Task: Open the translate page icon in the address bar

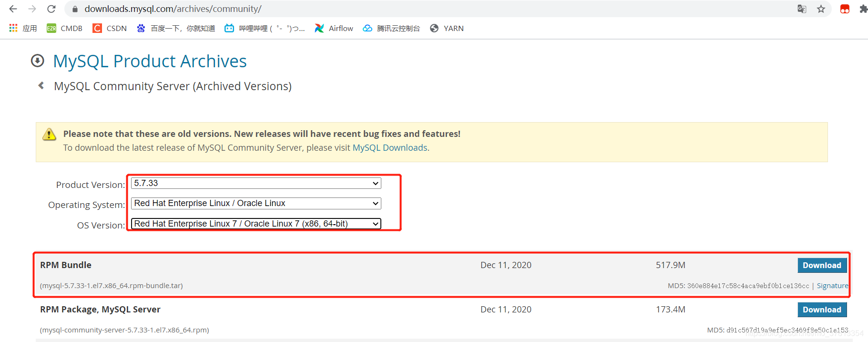Action: coord(802,9)
